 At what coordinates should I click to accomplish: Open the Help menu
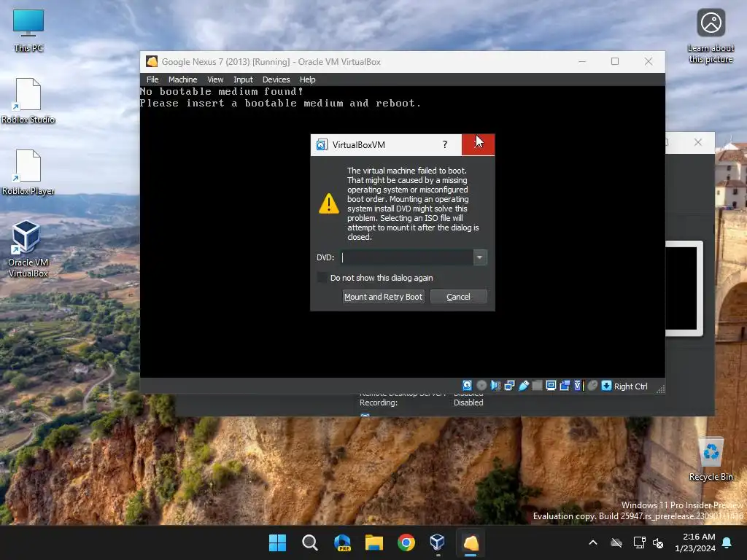click(x=307, y=79)
